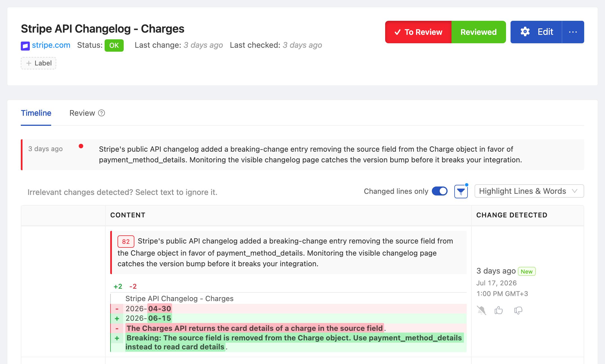Open the filter icon button
Viewport: 605px width, 364px height.
click(461, 192)
